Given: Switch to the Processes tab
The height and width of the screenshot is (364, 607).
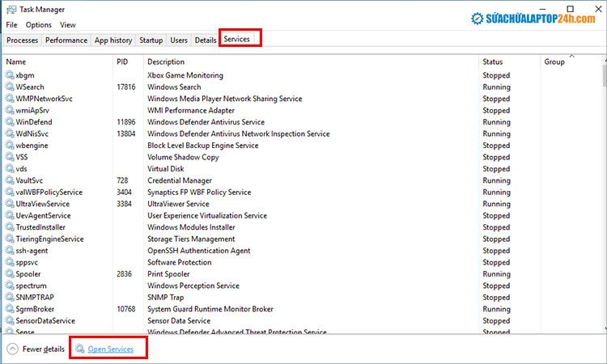Looking at the screenshot, I should [22, 40].
